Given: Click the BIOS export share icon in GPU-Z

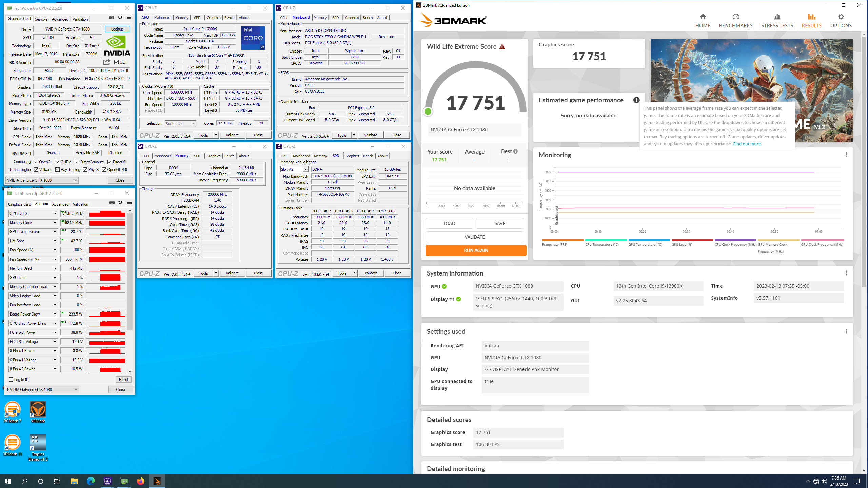Looking at the screenshot, I should [x=107, y=62].
